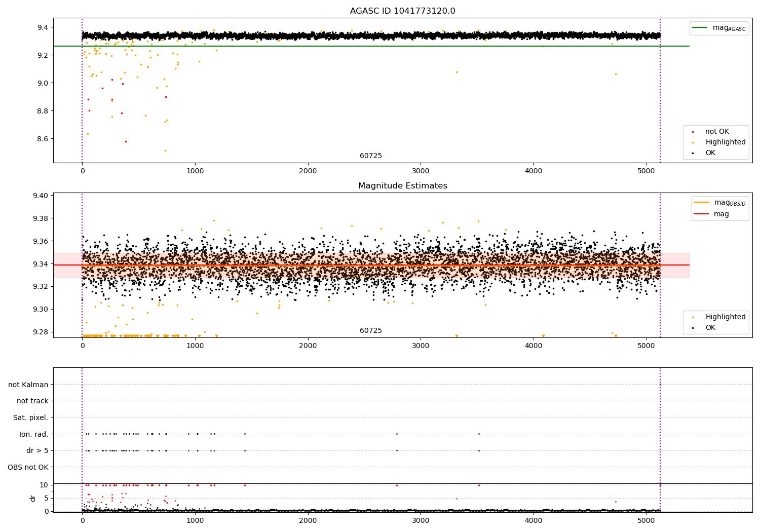Click the 'not track' row label

click(x=32, y=401)
